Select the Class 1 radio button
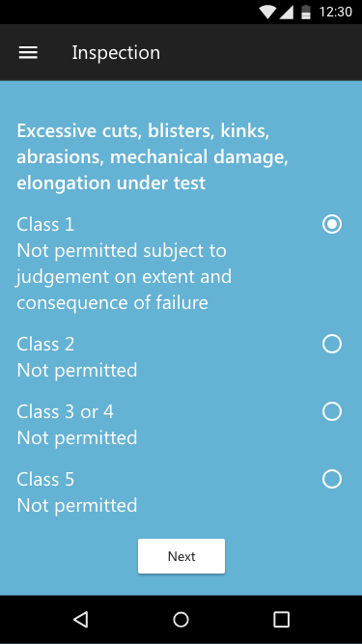The width and height of the screenshot is (362, 644). coord(332,224)
